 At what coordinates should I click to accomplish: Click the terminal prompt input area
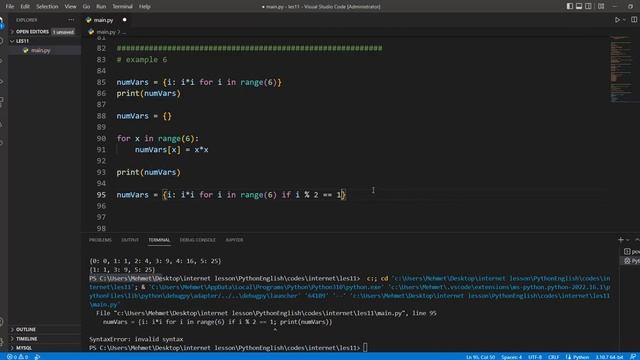[365, 348]
